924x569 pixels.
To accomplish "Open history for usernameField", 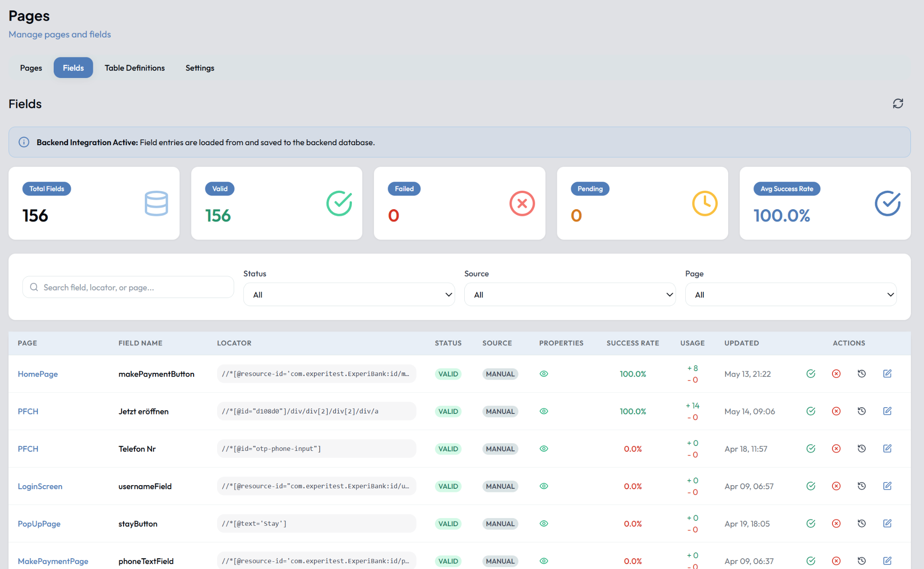I will coord(862,486).
